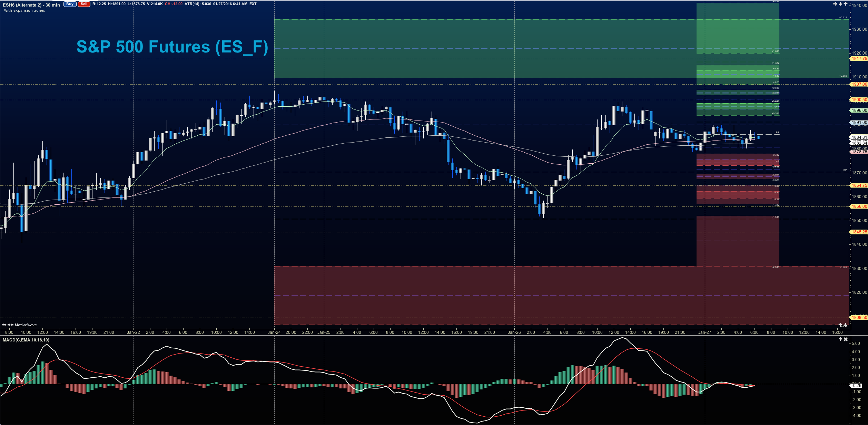868x425 pixels.
Task: Click the red Sell button
Action: 84,4
